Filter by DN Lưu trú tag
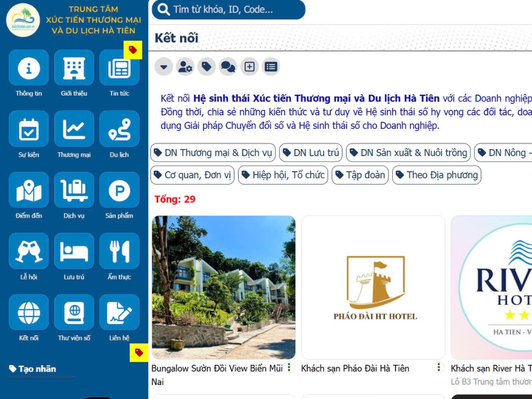Viewport: 532px width, 399px height. [x=311, y=153]
